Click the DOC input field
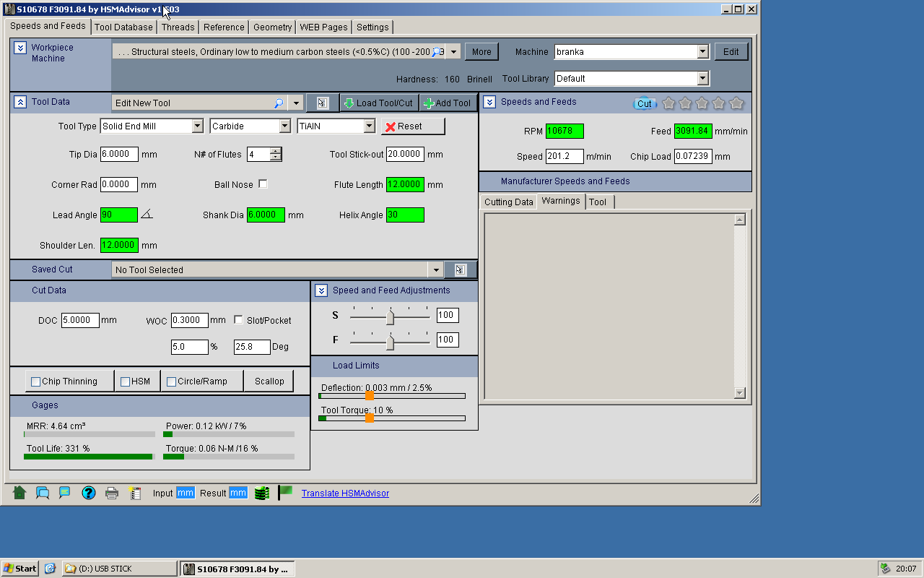 [79, 320]
